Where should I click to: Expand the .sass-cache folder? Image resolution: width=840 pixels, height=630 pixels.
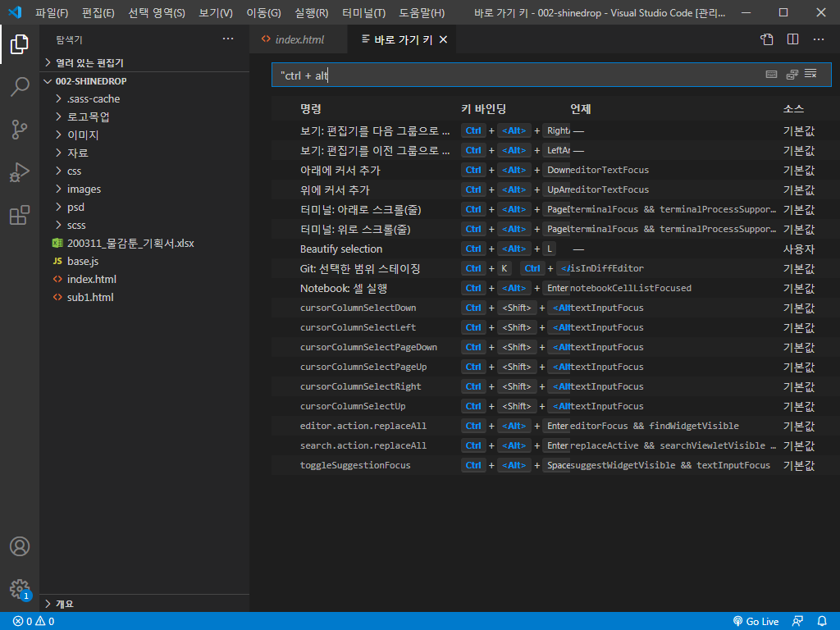(x=144, y=98)
